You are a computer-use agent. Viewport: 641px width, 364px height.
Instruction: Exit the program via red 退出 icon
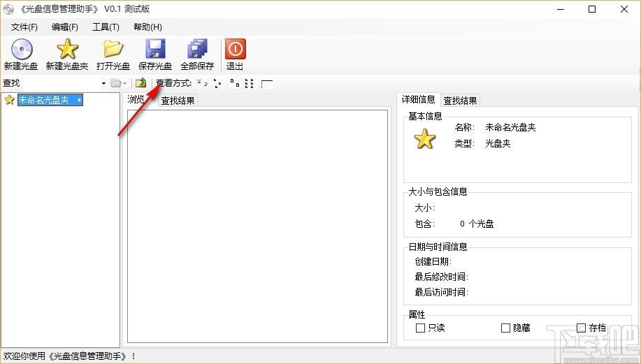click(235, 50)
